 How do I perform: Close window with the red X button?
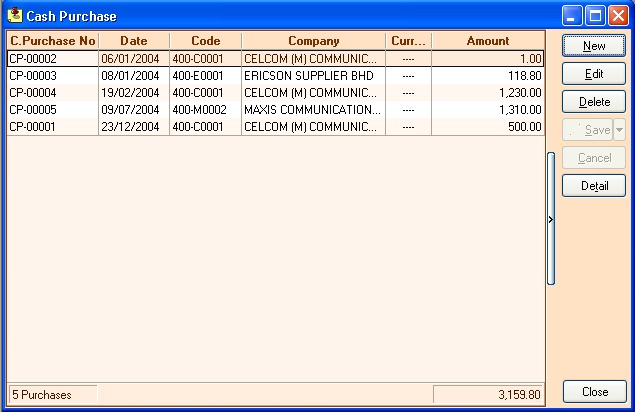click(619, 16)
